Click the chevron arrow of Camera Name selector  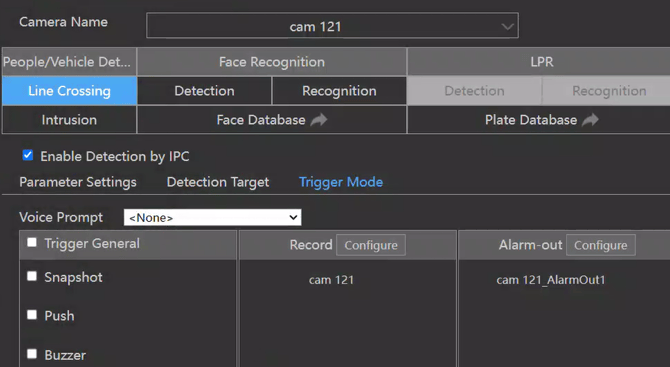click(507, 26)
